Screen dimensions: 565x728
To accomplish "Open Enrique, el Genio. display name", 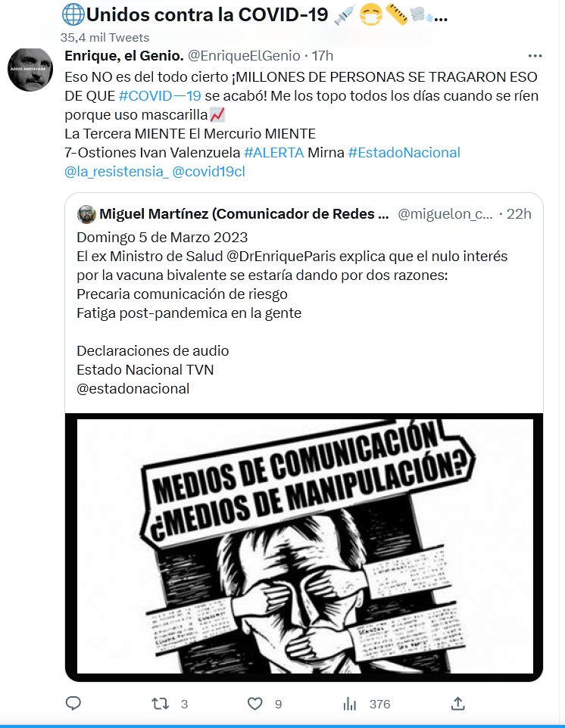I will (124, 56).
